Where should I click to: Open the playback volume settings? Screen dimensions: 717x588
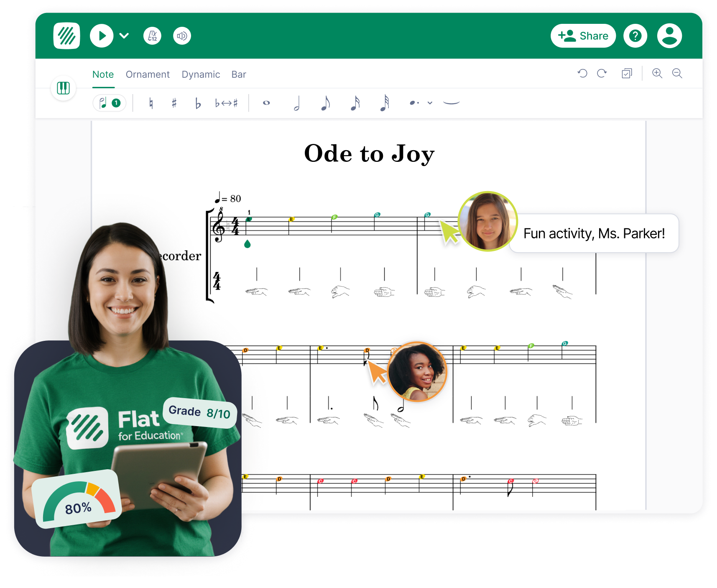182,36
